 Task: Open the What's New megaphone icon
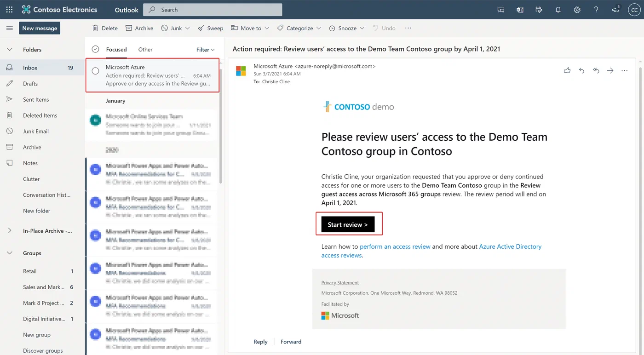click(615, 9)
